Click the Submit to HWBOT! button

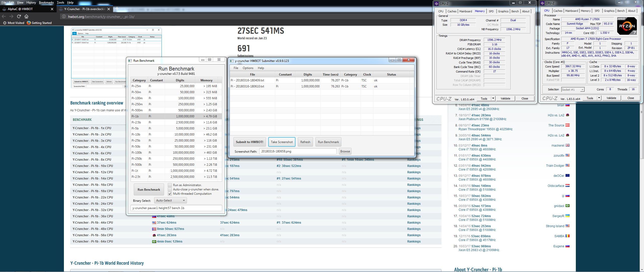tap(250, 142)
